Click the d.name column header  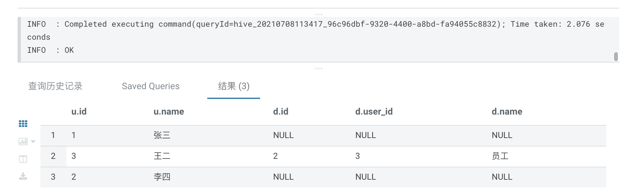point(507,112)
